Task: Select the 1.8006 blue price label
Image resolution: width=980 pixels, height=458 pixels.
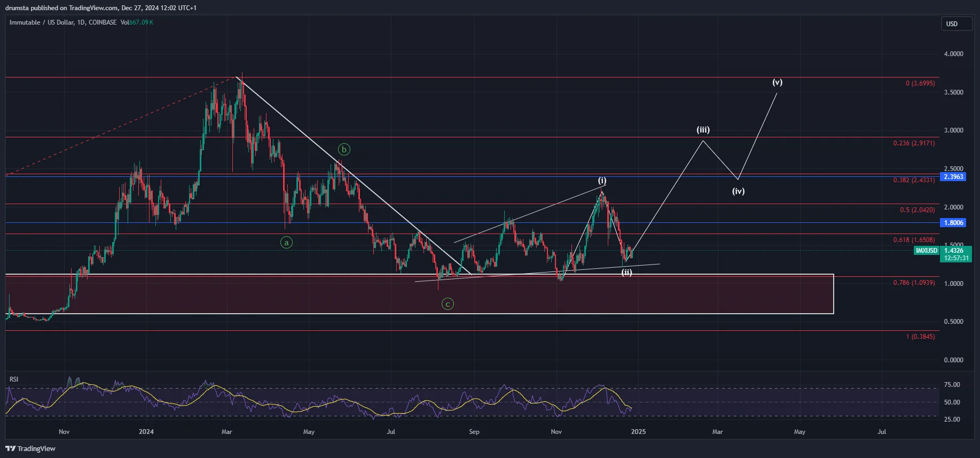Action: (x=953, y=223)
